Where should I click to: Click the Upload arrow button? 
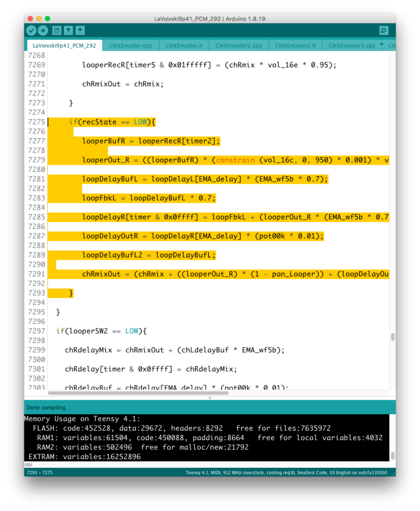click(43, 30)
